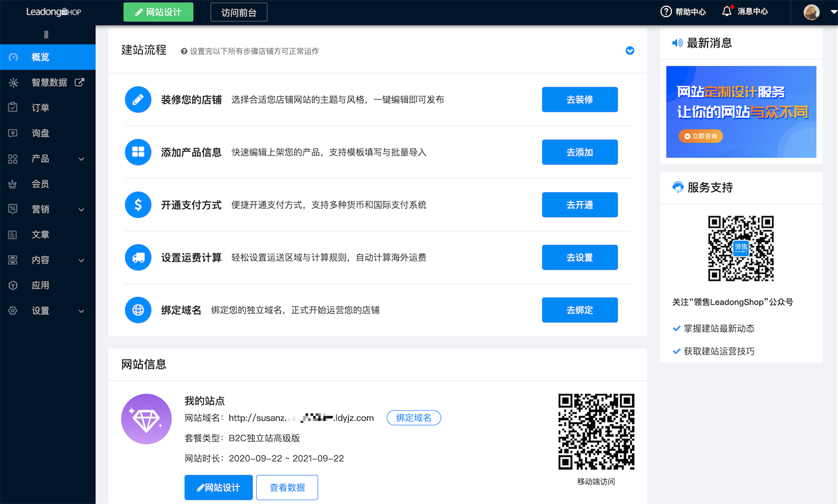
Task: Click the 移动端访问 QR code
Action: (x=596, y=432)
